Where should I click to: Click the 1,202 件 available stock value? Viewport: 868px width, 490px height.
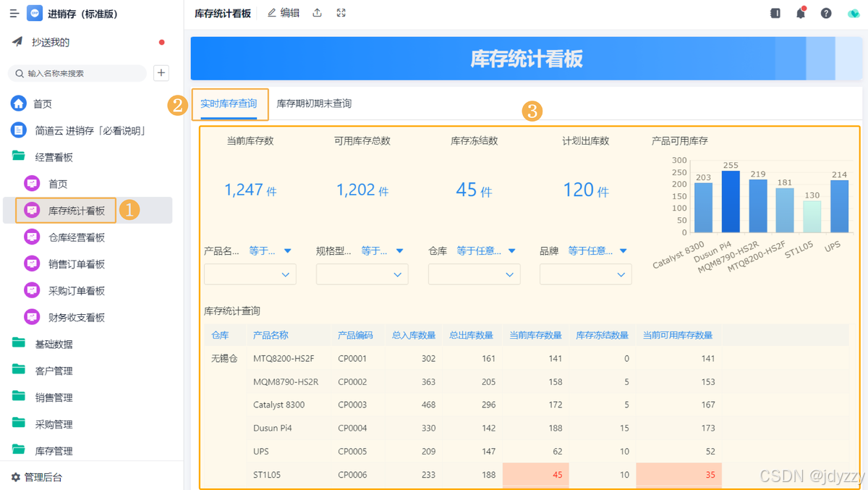[362, 190]
